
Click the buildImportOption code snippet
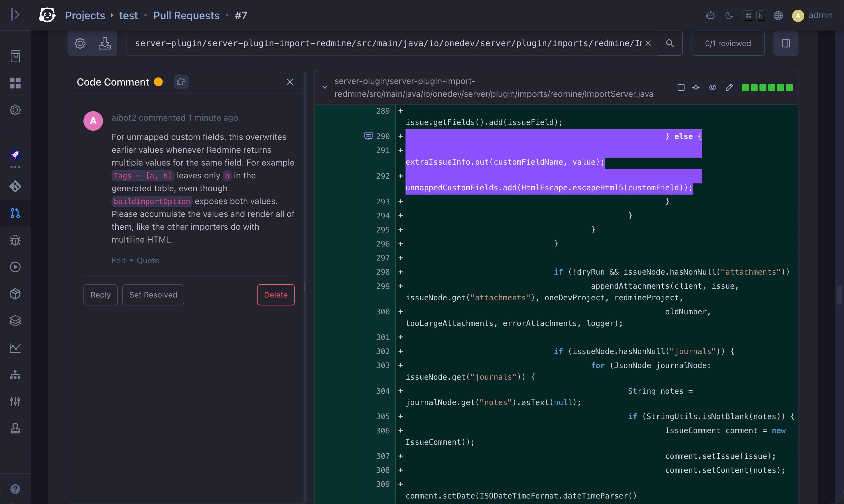click(x=152, y=201)
